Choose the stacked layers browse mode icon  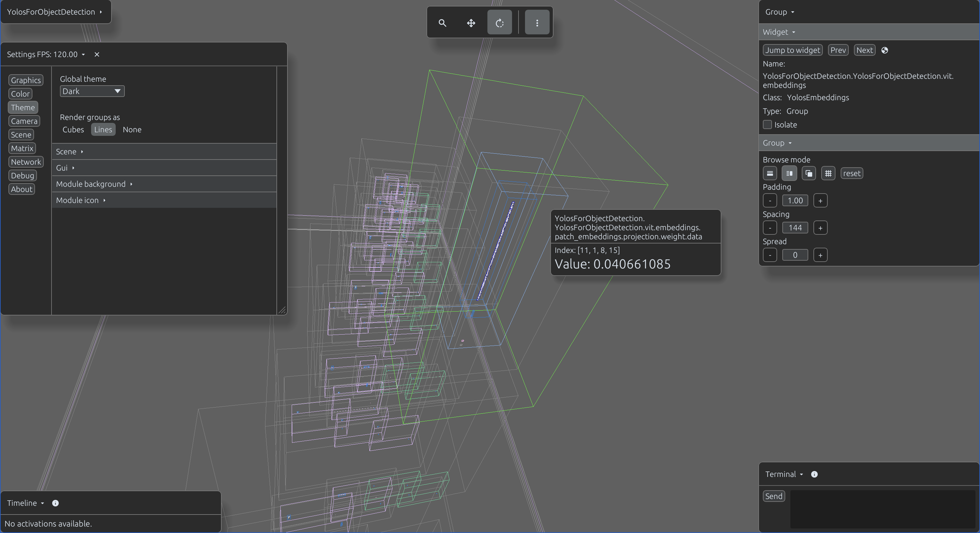tap(809, 173)
